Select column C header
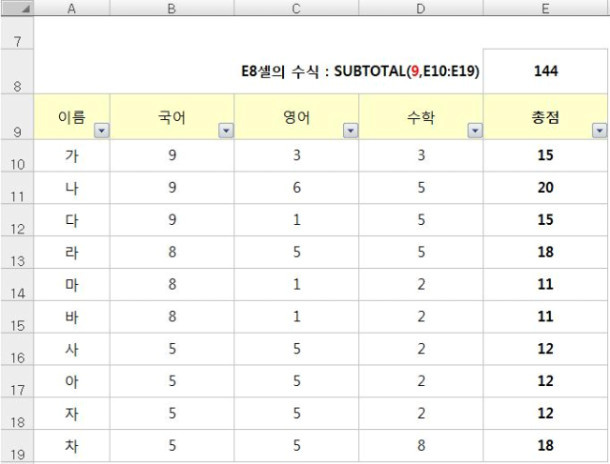 (x=296, y=8)
